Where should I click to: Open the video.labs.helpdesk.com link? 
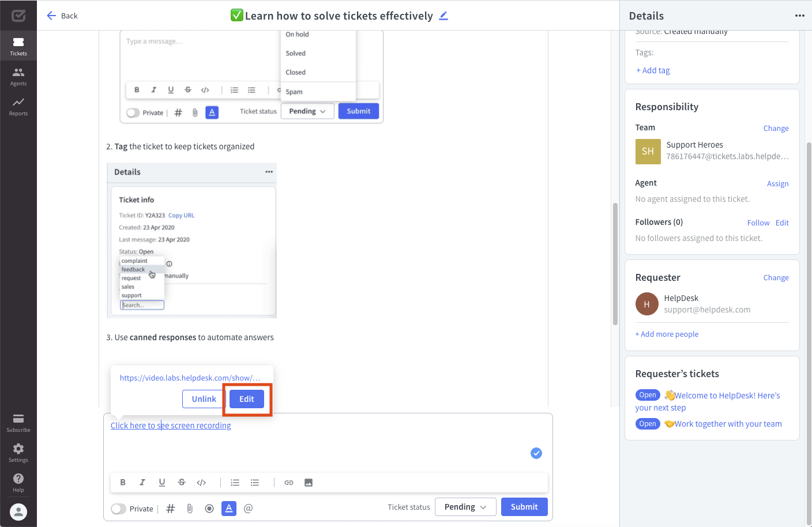pos(190,378)
